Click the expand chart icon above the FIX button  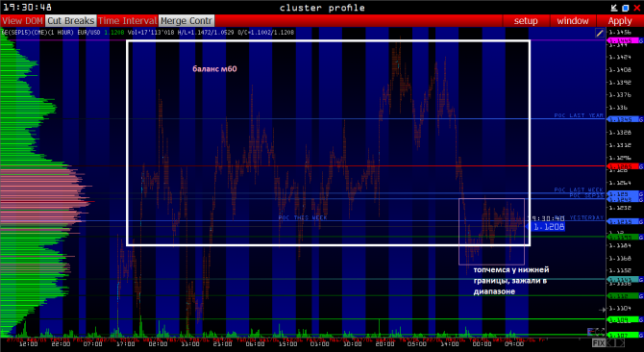point(601,332)
